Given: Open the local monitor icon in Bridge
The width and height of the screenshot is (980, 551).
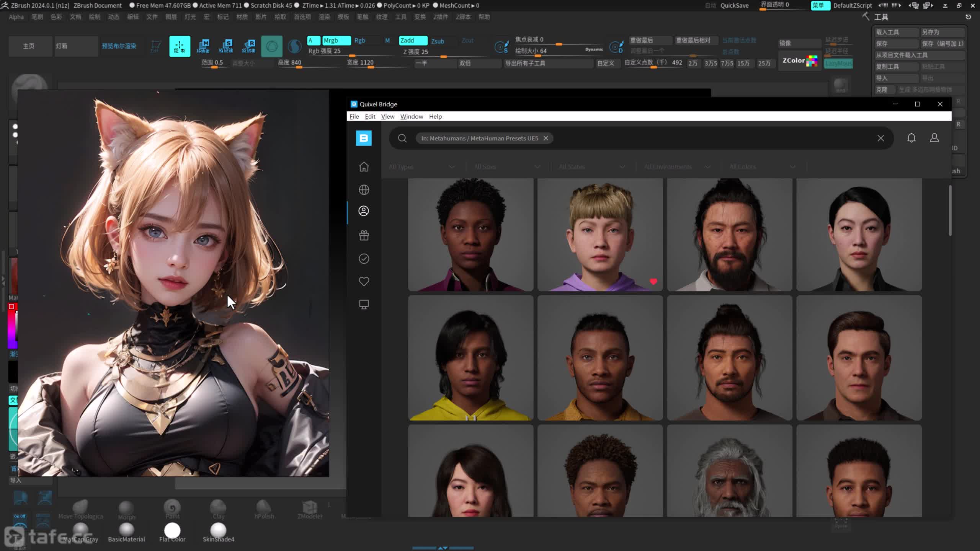Looking at the screenshot, I should [x=364, y=305].
